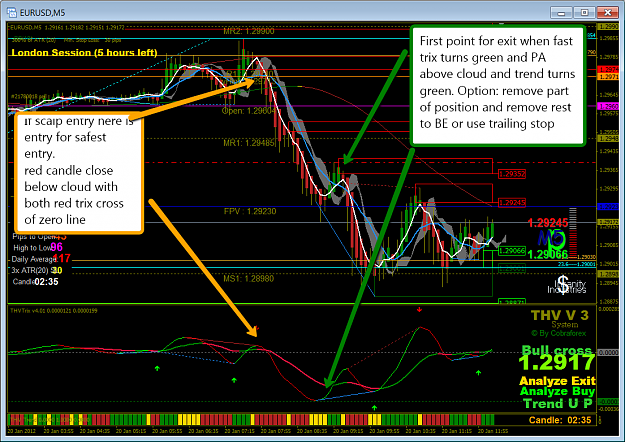Click the magenta highlighted price on scale
Image resolution: width=625 pixels, height=442 pixels.
608,106
